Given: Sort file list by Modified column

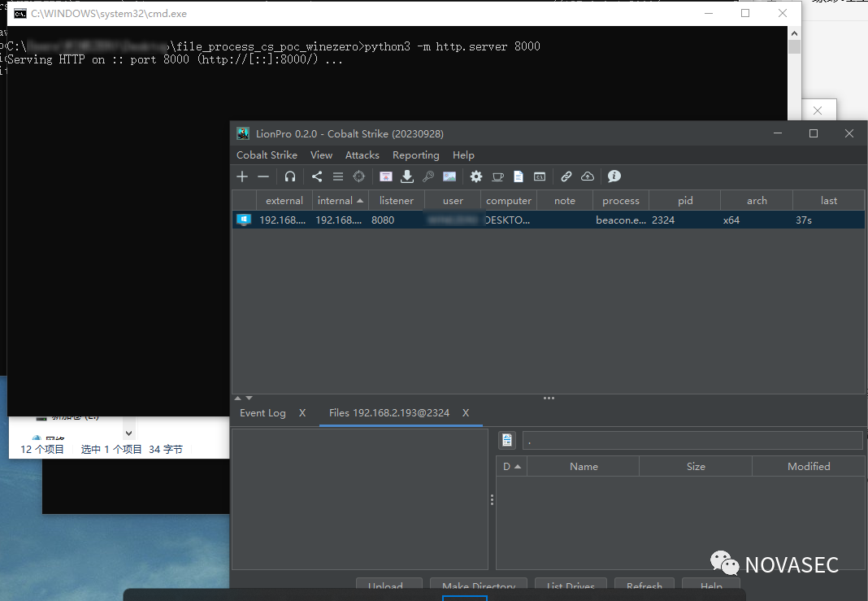Looking at the screenshot, I should pyautogui.click(x=809, y=466).
